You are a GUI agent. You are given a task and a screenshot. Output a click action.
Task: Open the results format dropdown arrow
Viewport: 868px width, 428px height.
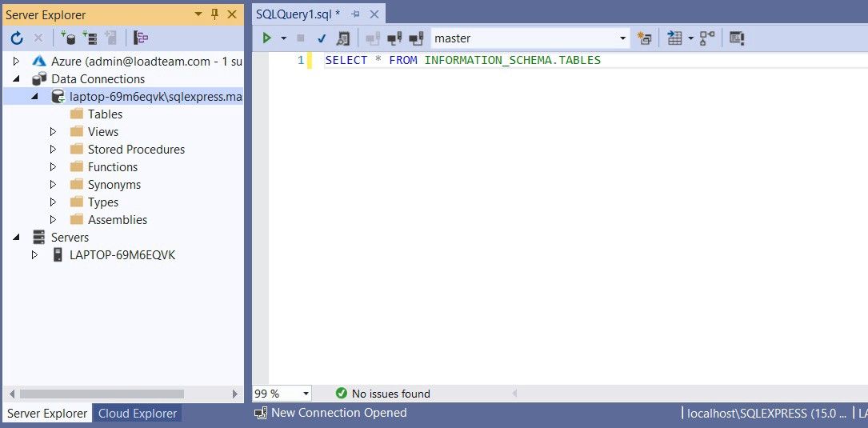pos(690,38)
